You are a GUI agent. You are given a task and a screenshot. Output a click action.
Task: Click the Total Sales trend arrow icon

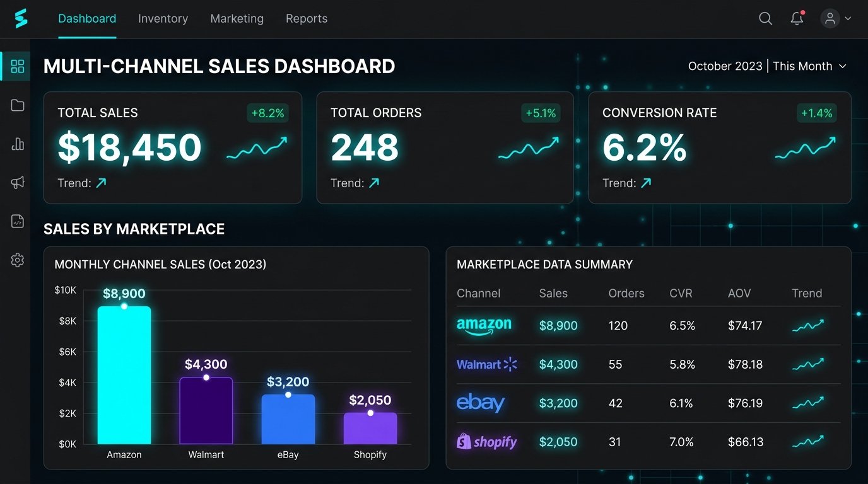[x=101, y=183]
